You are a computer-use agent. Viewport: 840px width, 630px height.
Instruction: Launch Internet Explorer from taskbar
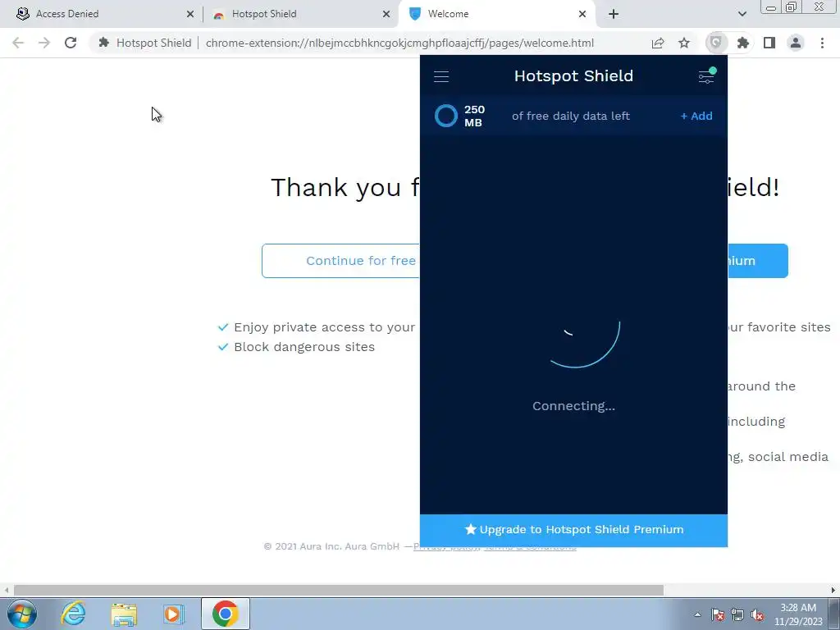(x=73, y=614)
